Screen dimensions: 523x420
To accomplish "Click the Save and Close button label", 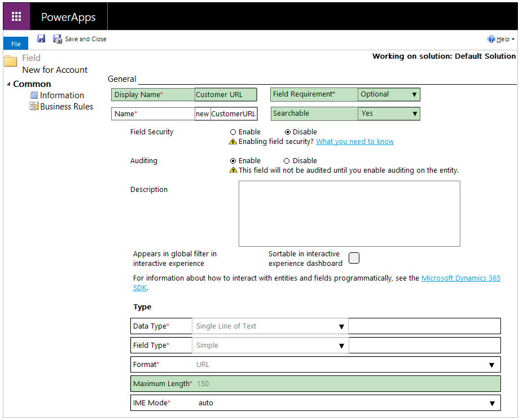I will coord(86,39).
